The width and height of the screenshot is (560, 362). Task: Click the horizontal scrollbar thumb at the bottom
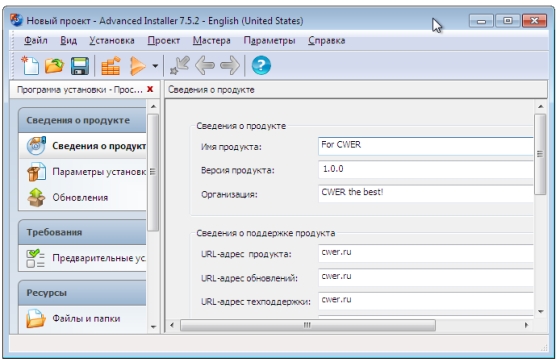click(x=308, y=325)
